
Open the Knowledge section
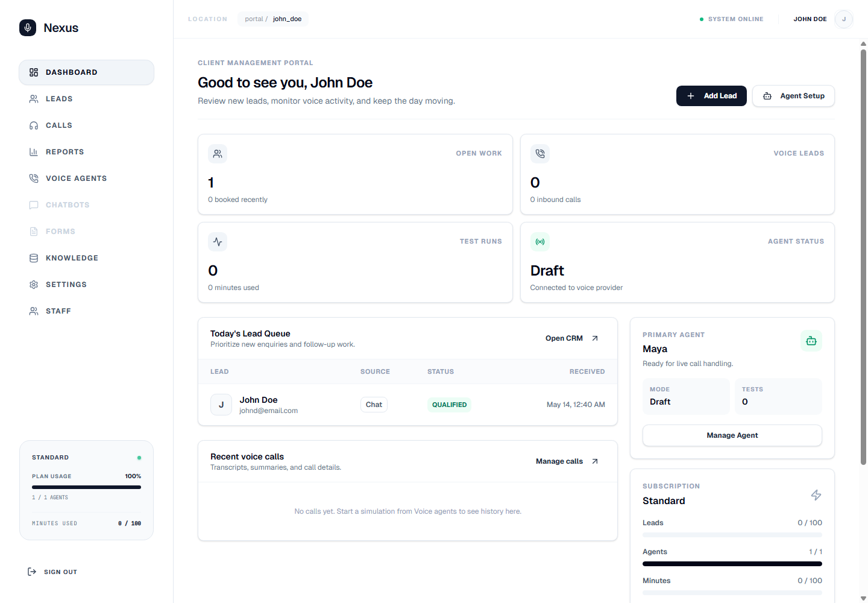point(87,258)
